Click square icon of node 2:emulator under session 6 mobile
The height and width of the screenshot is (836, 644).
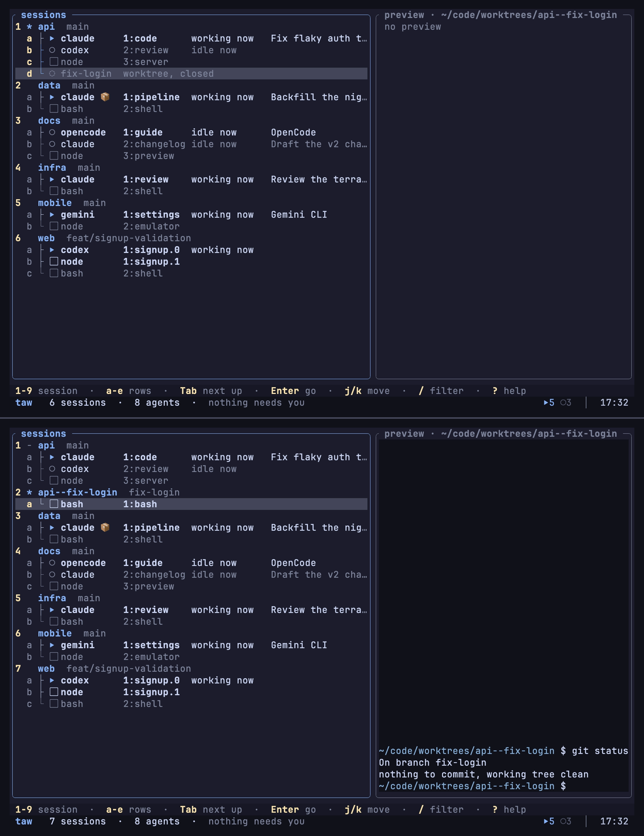54,656
